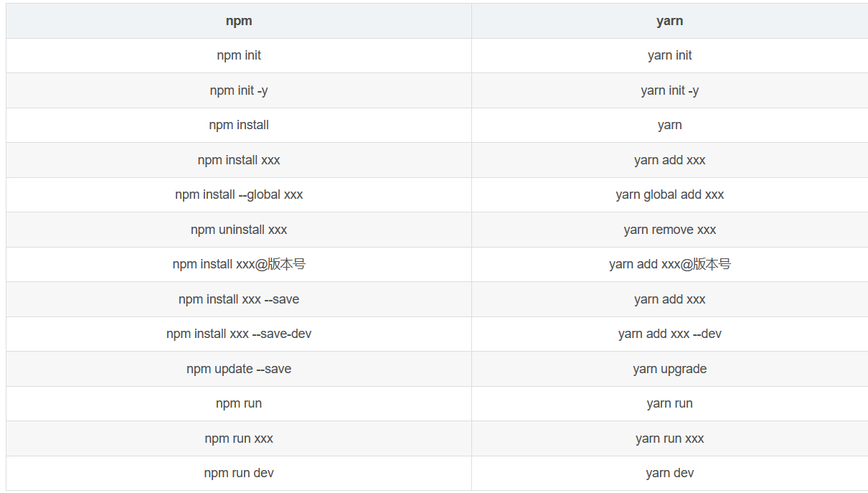Click the 'yarn upgrade' cell

(x=669, y=369)
